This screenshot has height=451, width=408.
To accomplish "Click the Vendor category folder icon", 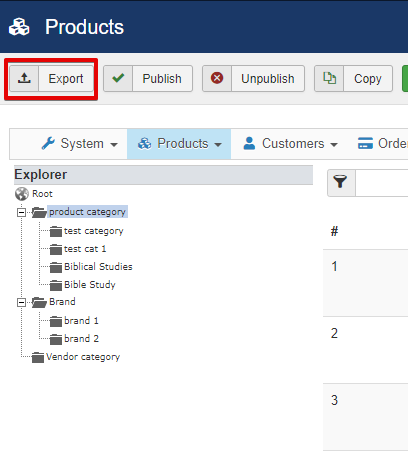I will (x=38, y=358).
